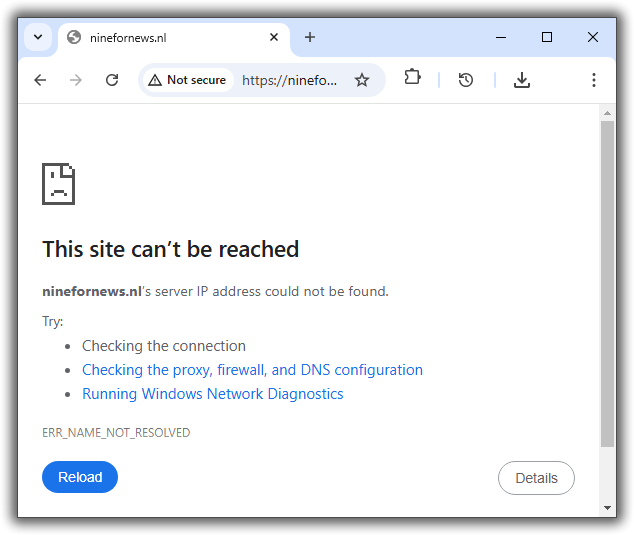Open the Chrome three-dot menu
634x535 pixels.
tap(594, 80)
